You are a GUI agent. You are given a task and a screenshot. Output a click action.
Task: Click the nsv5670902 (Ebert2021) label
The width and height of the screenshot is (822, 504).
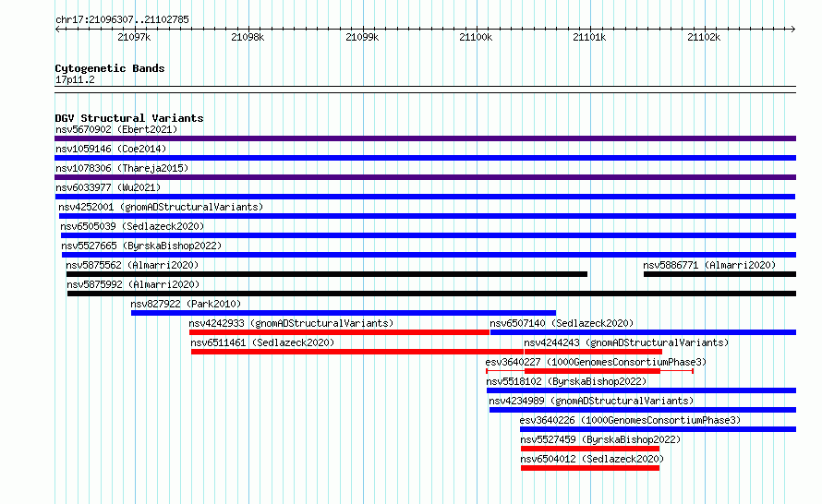(116, 129)
